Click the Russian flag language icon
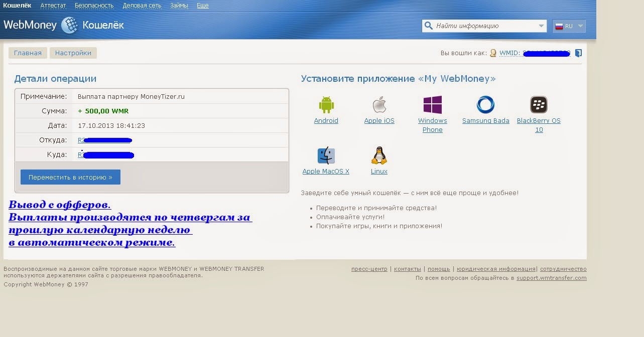This screenshot has height=337, width=644. pyautogui.click(x=559, y=26)
